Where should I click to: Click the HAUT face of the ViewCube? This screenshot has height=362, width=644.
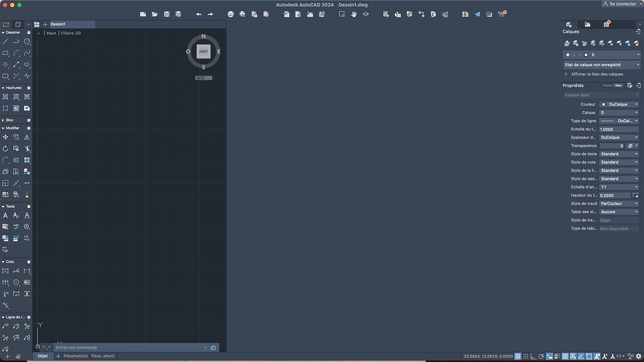point(203,52)
